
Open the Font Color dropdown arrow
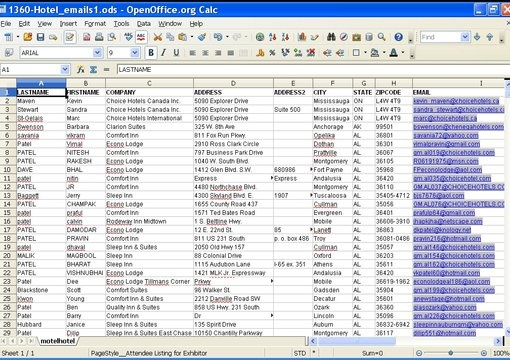403,53
